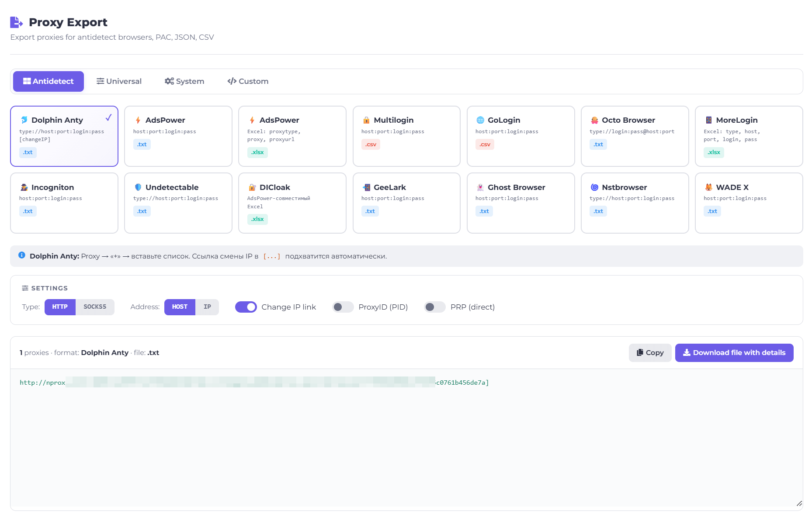Click the DICloak lock icon
812x524 pixels.
pyautogui.click(x=252, y=187)
